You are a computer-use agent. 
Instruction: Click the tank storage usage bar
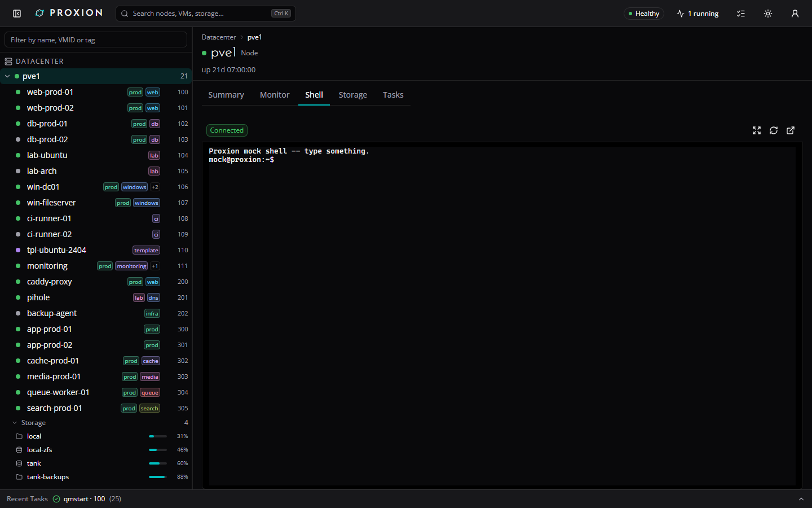point(158,463)
